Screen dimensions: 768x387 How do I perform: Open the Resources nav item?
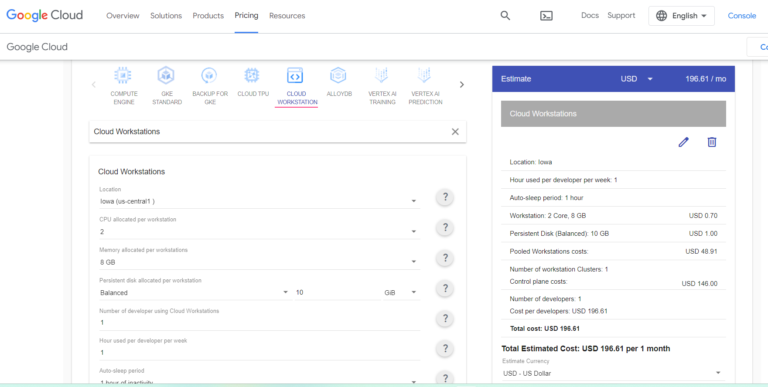coord(287,16)
